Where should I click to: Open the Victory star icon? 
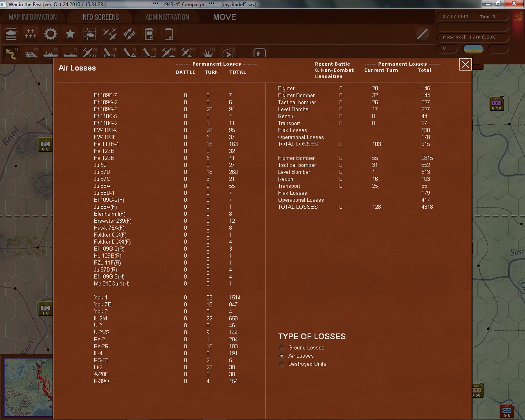pyautogui.click(x=70, y=34)
